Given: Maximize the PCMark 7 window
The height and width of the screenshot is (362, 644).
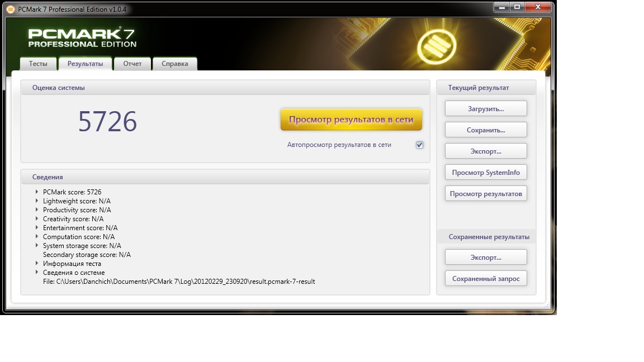Looking at the screenshot, I should click(x=517, y=7).
